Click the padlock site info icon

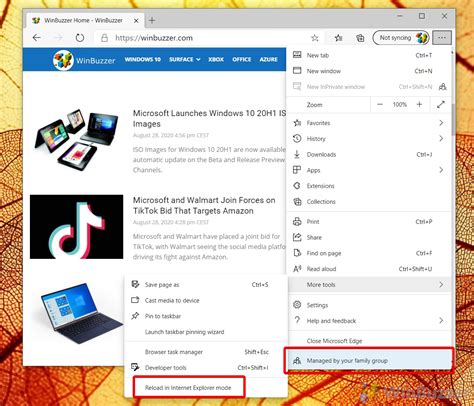(104, 38)
